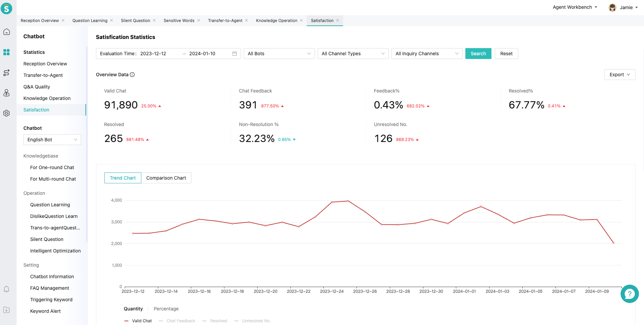Switch to the Reception Overview tab
This screenshot has height=325, width=644.
pyautogui.click(x=40, y=21)
